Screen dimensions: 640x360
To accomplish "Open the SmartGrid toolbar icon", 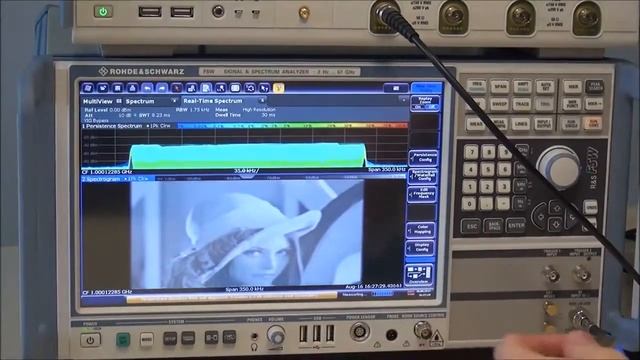I will click(235, 88).
